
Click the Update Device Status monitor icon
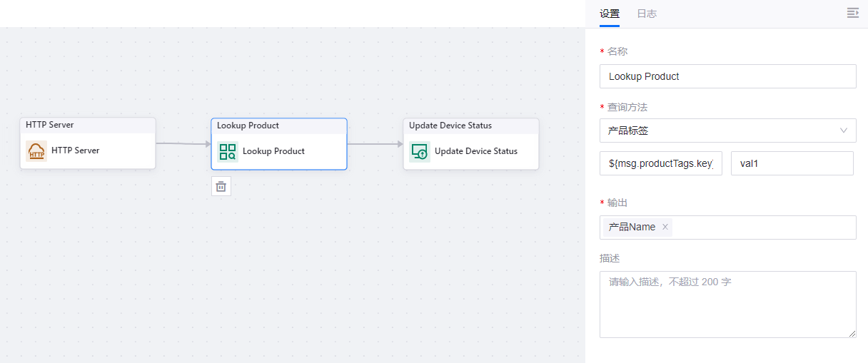point(420,151)
